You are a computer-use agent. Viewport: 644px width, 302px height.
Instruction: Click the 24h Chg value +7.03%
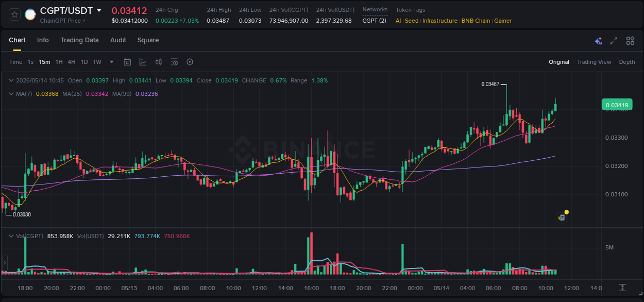click(x=189, y=21)
